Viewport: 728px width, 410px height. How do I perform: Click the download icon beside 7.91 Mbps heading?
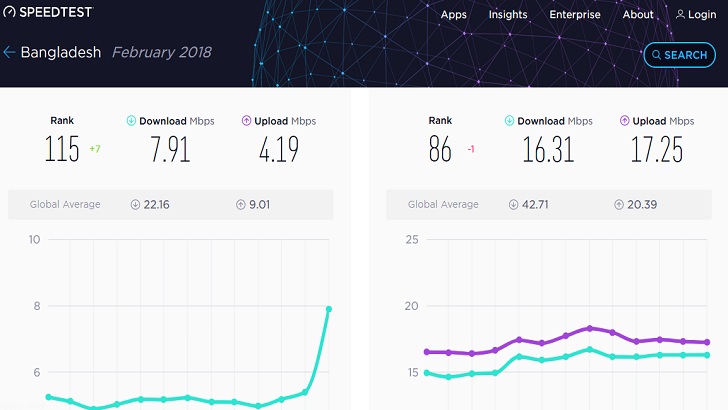[131, 121]
